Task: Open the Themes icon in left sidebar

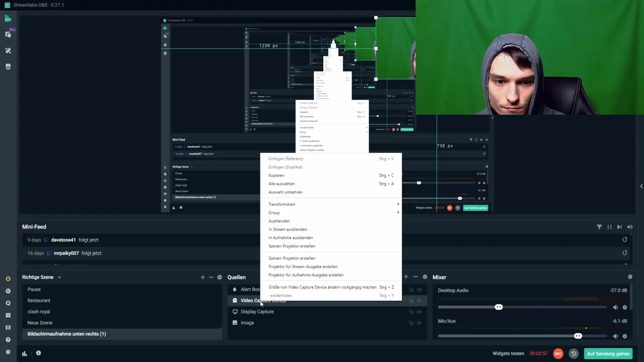Action: 8,51
